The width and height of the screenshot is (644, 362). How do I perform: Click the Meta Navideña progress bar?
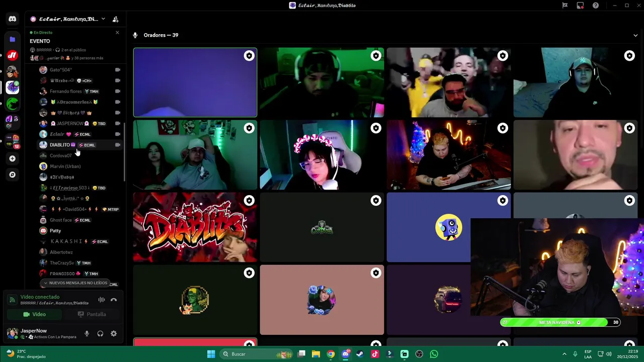(x=560, y=322)
